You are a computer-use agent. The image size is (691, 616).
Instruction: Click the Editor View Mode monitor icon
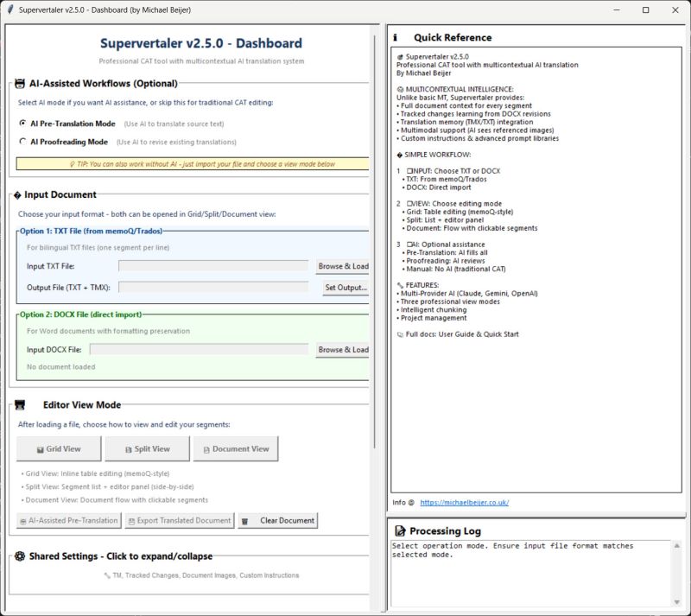tap(20, 405)
